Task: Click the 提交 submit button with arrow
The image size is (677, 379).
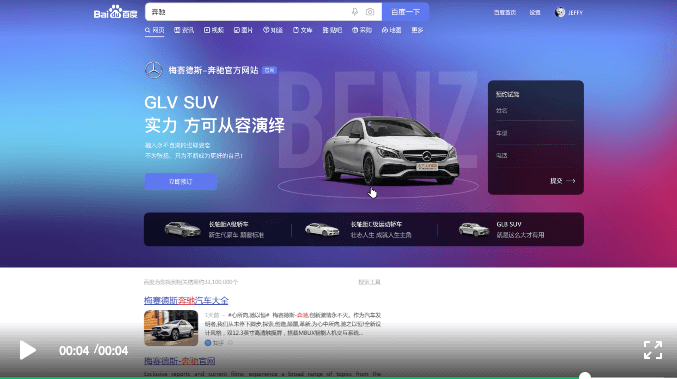Action: 563,181
